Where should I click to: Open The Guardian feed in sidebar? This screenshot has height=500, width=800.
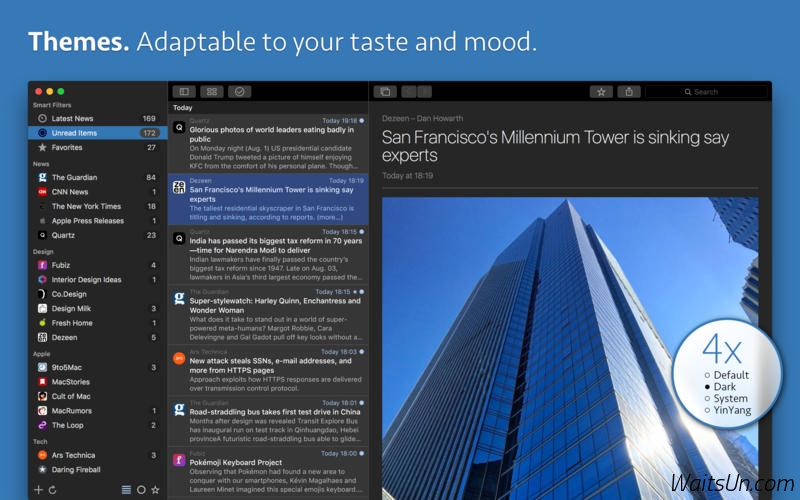click(74, 177)
